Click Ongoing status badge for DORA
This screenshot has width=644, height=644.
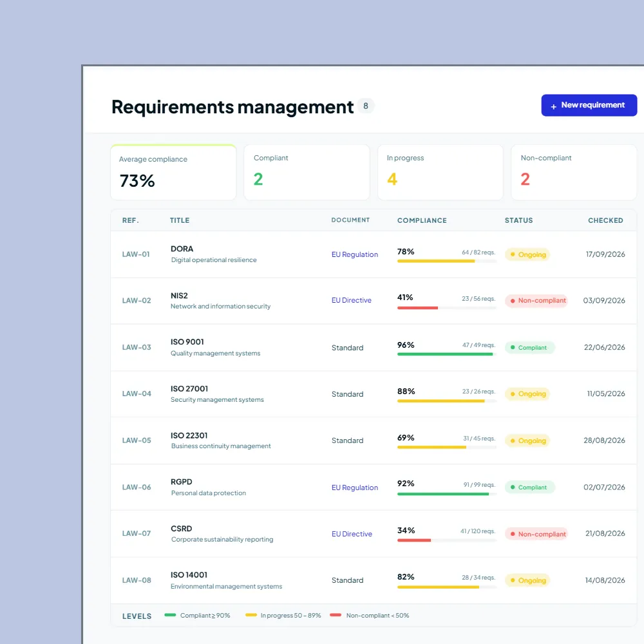pos(527,254)
